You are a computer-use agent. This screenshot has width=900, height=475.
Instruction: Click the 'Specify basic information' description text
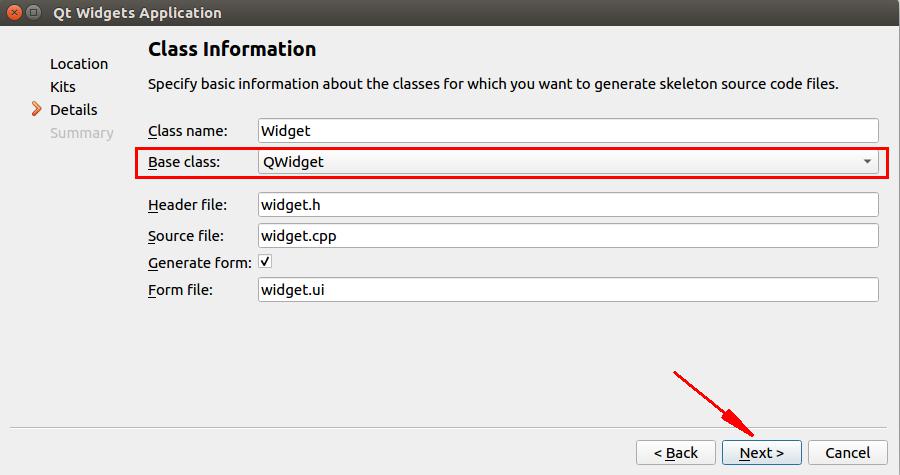pos(493,84)
